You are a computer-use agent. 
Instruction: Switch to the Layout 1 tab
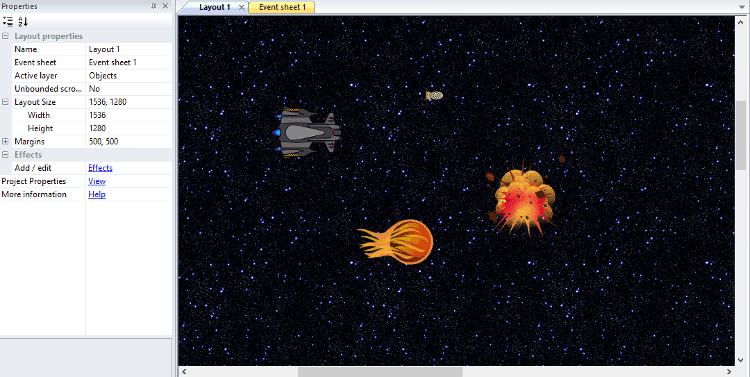[x=215, y=7]
